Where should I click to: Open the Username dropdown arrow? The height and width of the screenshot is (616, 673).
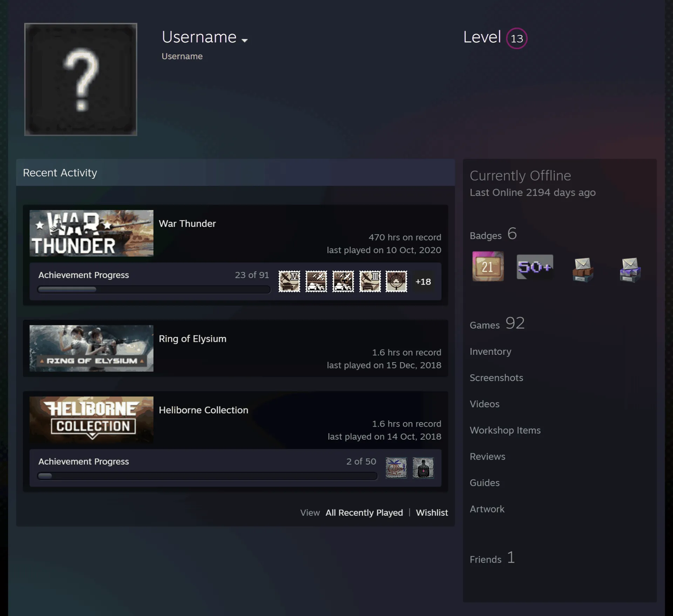[245, 40]
